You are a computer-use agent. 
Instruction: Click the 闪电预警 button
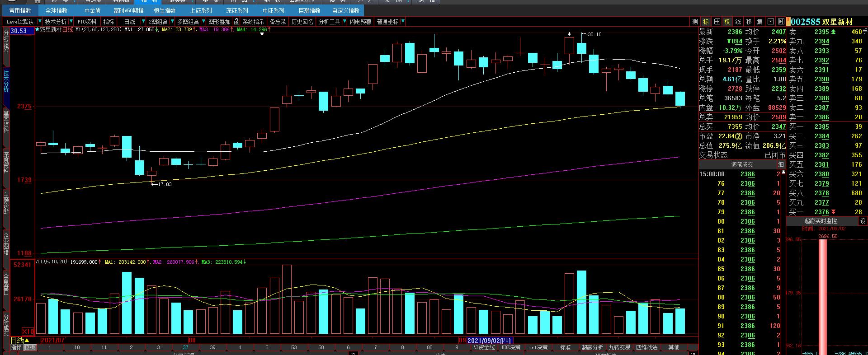pyautogui.click(x=360, y=22)
